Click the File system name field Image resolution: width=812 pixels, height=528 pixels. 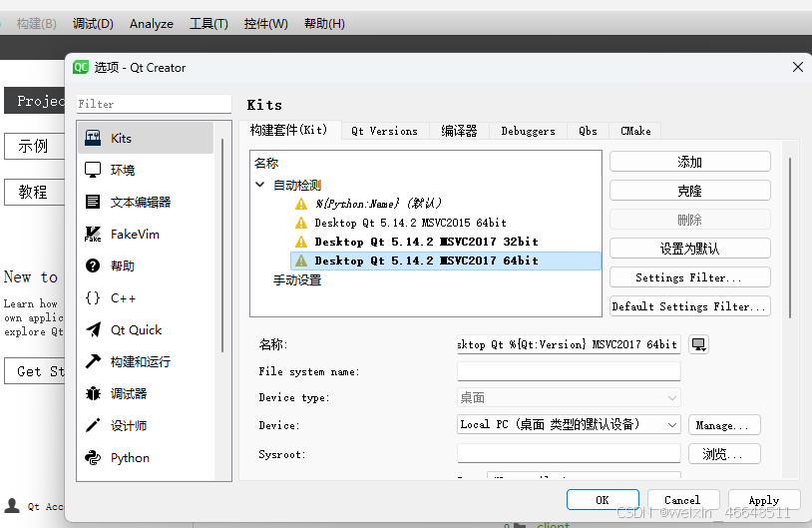(x=569, y=371)
